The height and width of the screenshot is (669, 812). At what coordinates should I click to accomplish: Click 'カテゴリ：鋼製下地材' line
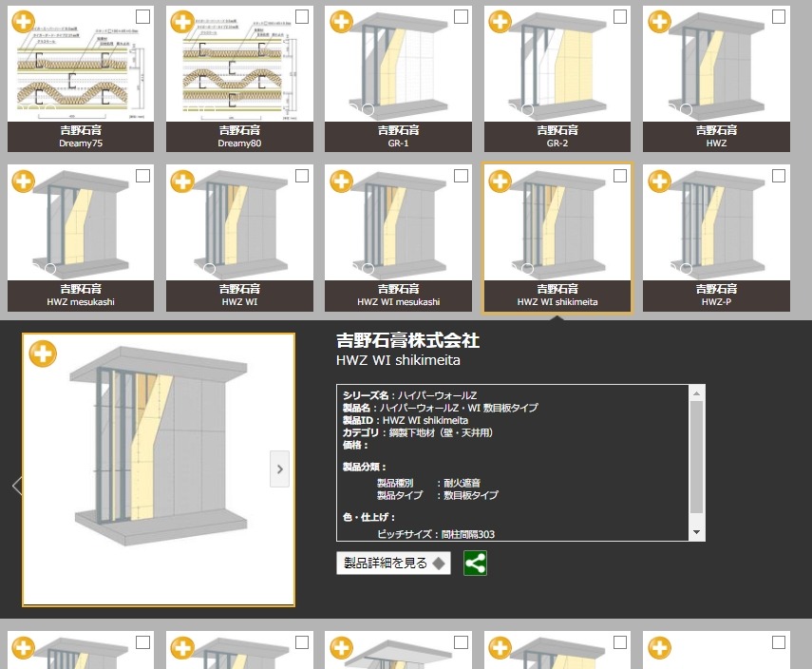coord(417,432)
